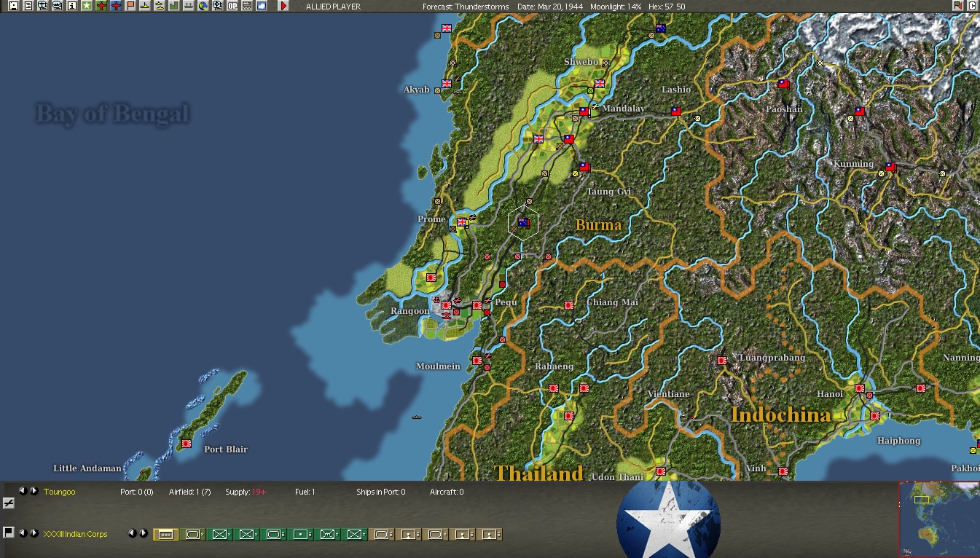
Task: Open the document list icon in toolbar
Action: tap(28, 6)
